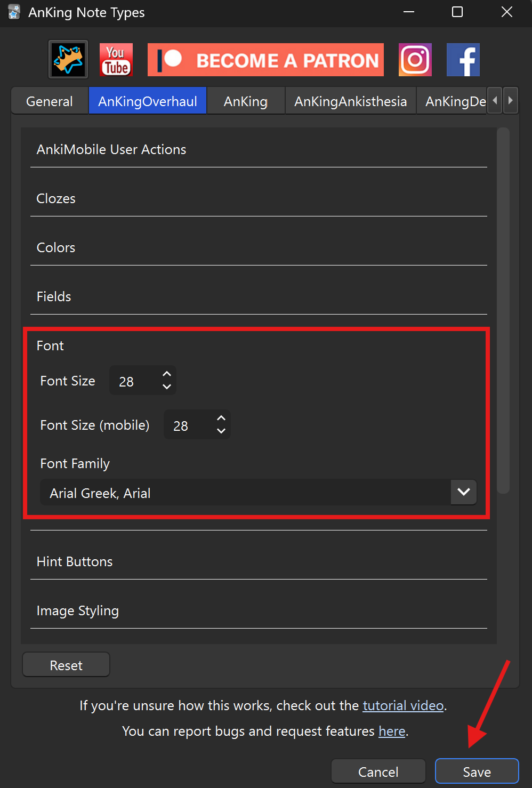
Task: Click the Reset button
Action: [66, 665]
